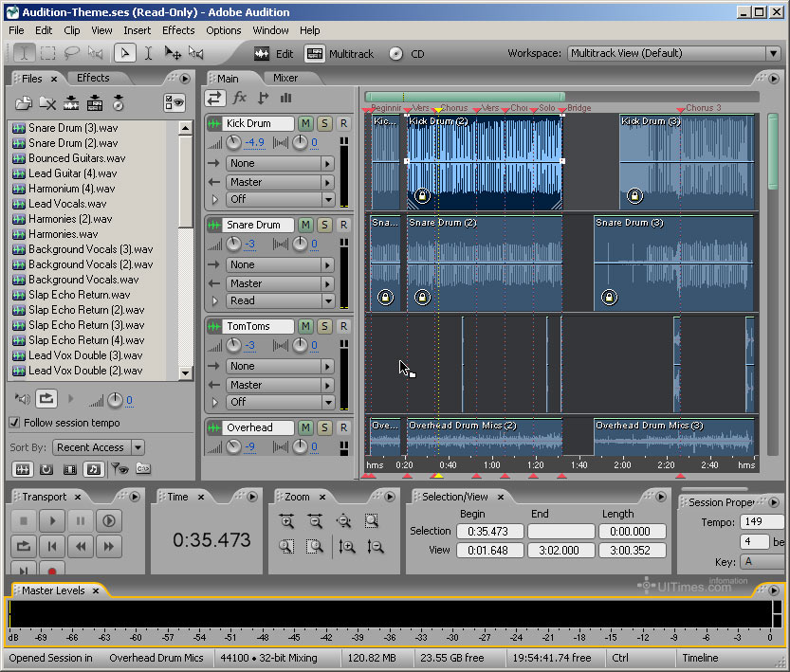Adjust Kick Drum volume knob

point(233,143)
